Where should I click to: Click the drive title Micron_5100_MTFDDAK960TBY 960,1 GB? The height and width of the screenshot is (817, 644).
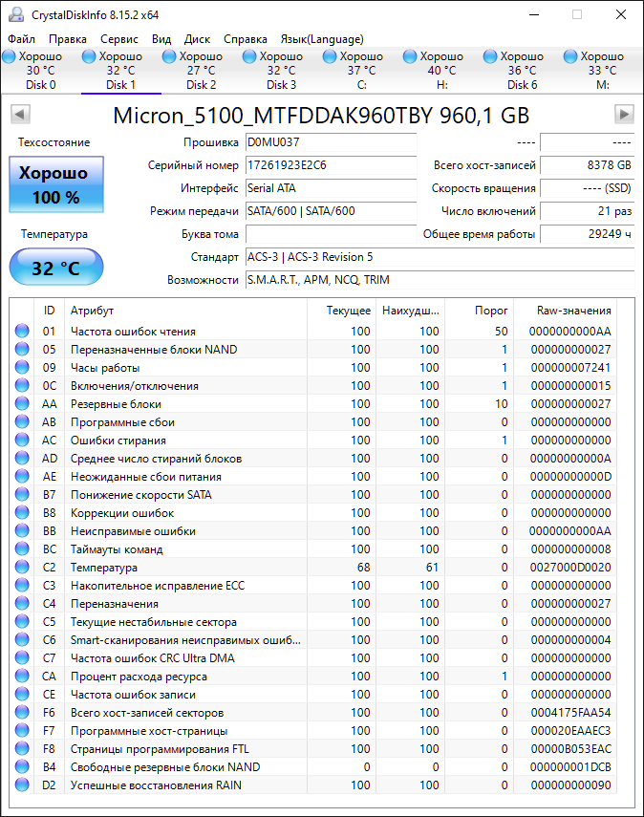321,116
